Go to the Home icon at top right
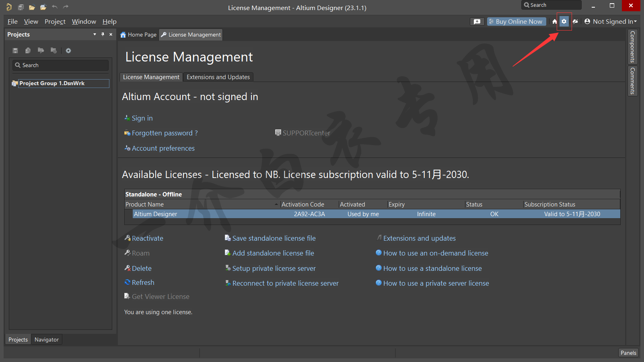This screenshot has height=362, width=644. click(x=555, y=22)
